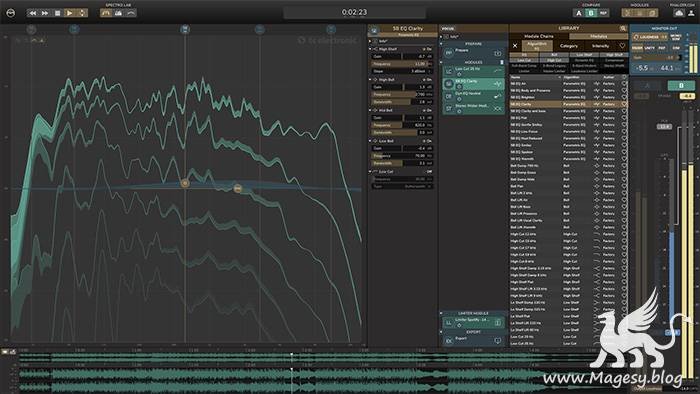The height and width of the screenshot is (394, 700).
Task: Click the user account icon
Action: [x=691, y=13]
